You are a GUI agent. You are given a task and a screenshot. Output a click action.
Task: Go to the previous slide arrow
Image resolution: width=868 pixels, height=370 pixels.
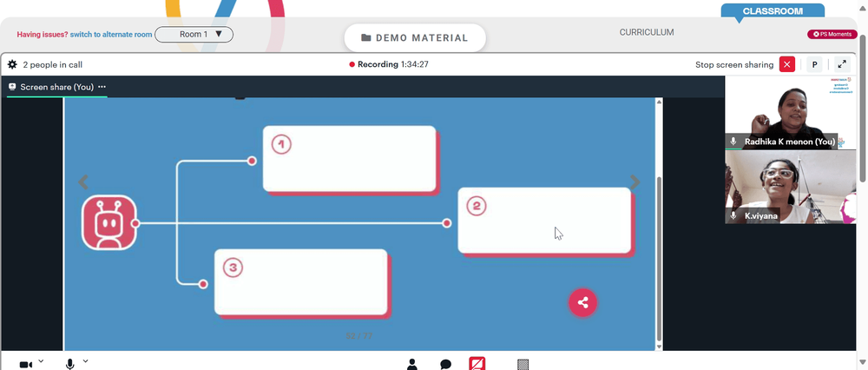pos(83,182)
